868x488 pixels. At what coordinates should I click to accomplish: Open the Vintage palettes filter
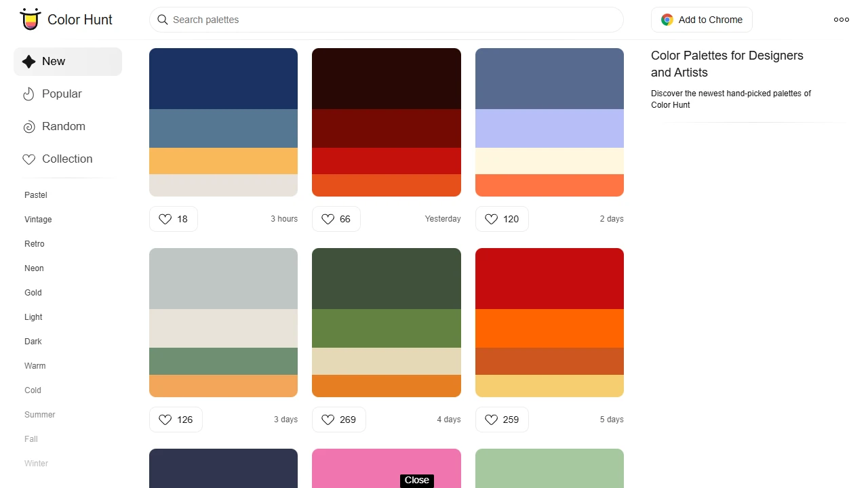pyautogui.click(x=38, y=220)
